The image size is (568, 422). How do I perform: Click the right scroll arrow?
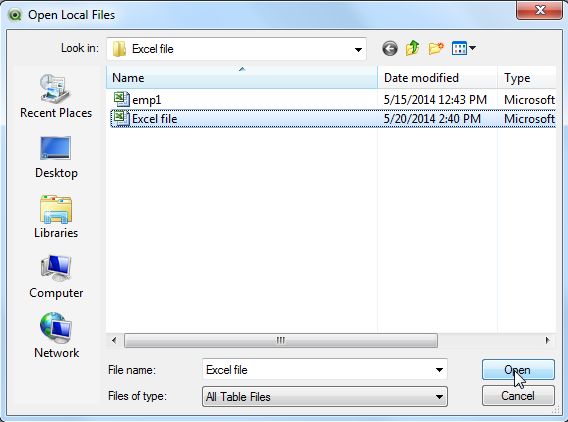(547, 340)
